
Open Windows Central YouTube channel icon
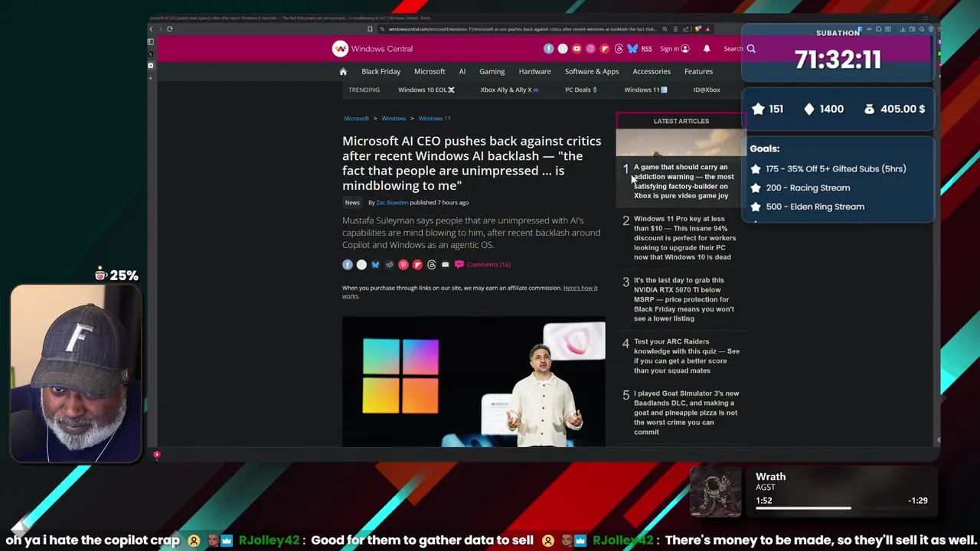(577, 49)
